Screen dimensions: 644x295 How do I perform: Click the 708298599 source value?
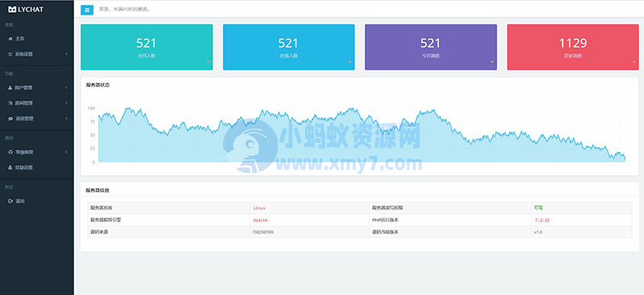pyautogui.click(x=263, y=232)
